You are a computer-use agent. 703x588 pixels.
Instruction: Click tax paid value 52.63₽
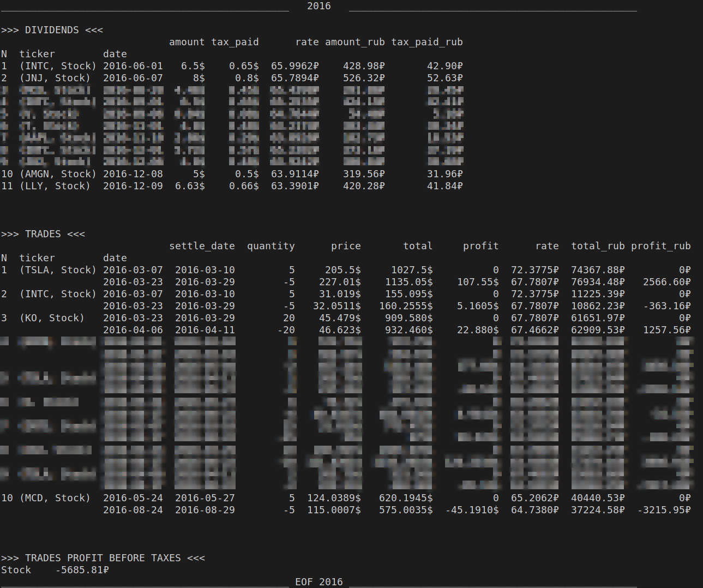[445, 78]
